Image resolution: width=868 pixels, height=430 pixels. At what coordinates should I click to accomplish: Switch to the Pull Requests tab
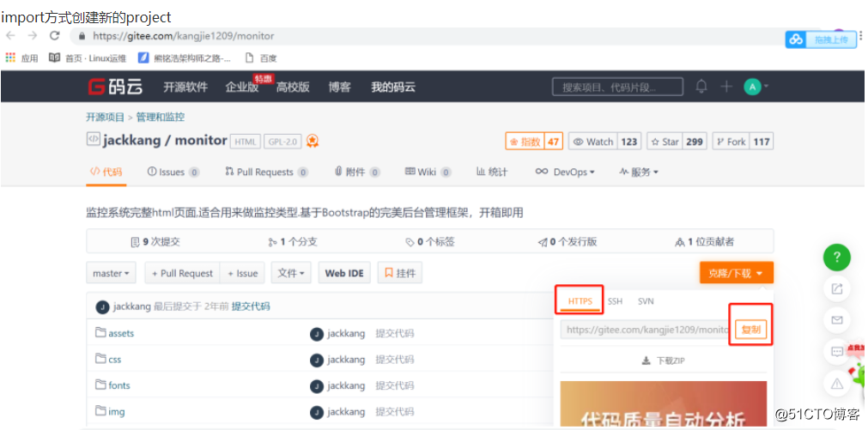pos(267,173)
